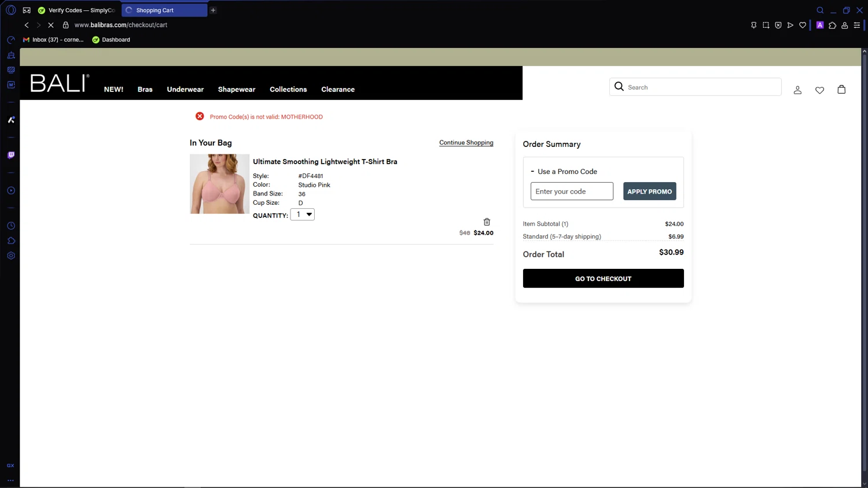Click the Bali search magnifier icon
This screenshot has width=868, height=488.
pos(619,87)
